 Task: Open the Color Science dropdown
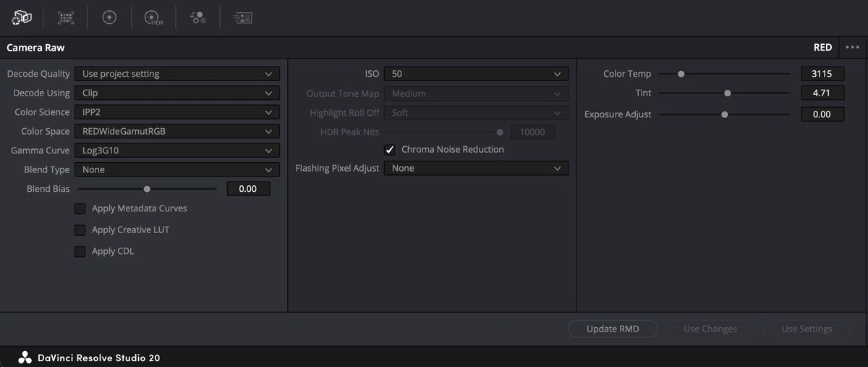(176, 112)
